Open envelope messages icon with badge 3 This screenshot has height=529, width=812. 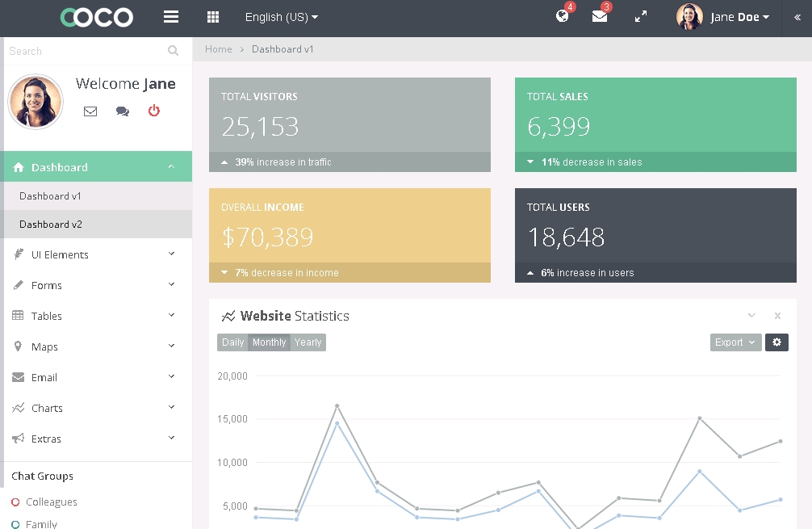(599, 16)
